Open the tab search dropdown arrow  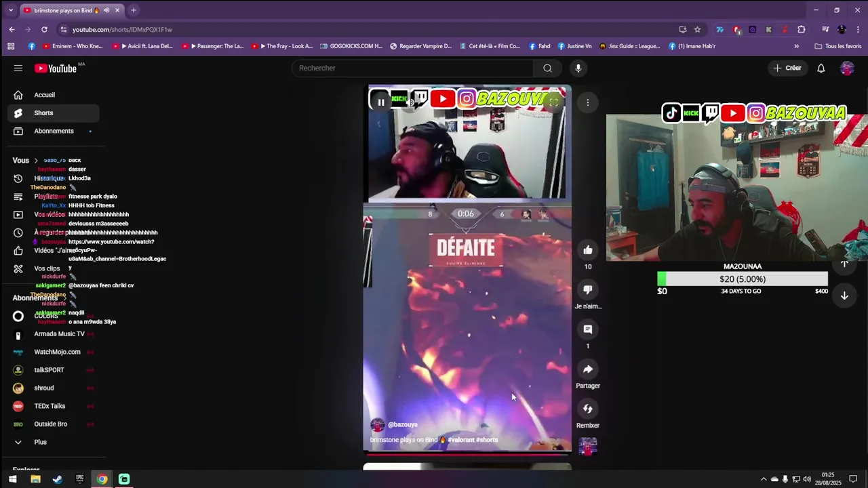(x=10, y=10)
